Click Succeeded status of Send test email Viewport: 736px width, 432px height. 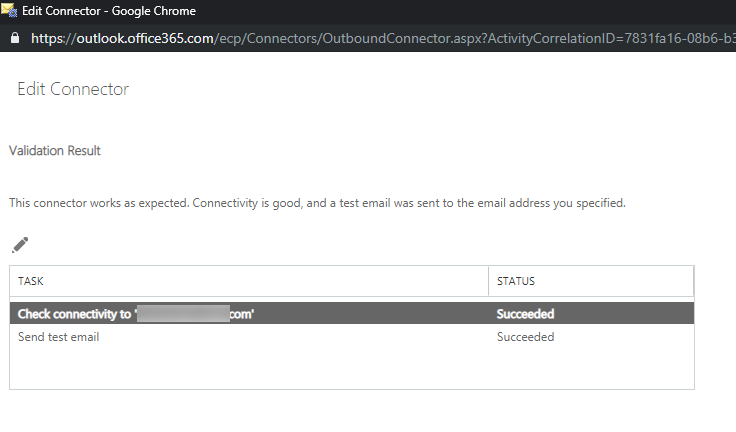click(x=525, y=337)
